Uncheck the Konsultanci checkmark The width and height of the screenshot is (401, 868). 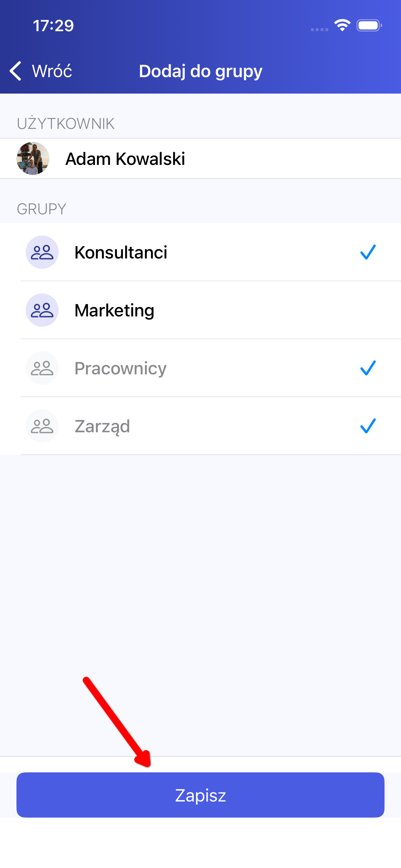pos(368,252)
